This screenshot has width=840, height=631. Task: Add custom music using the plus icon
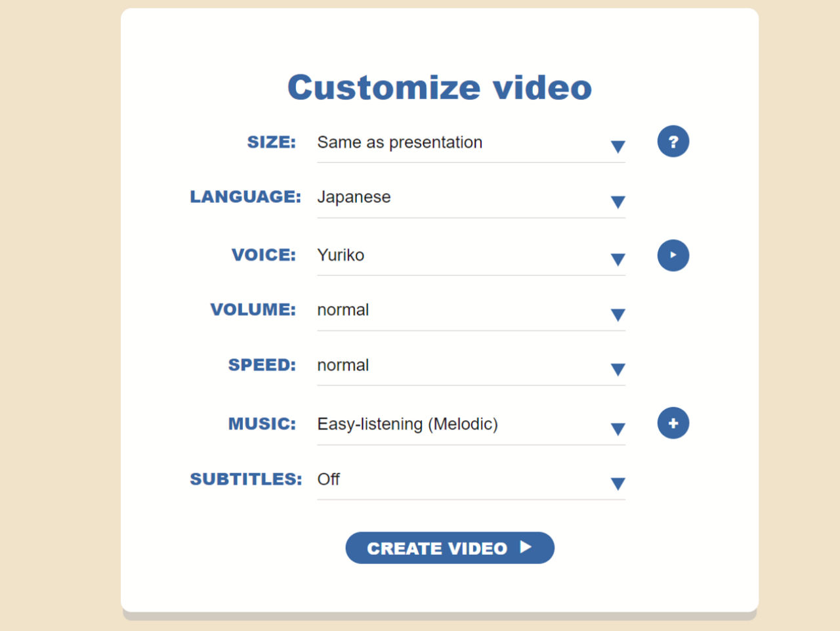(x=673, y=424)
